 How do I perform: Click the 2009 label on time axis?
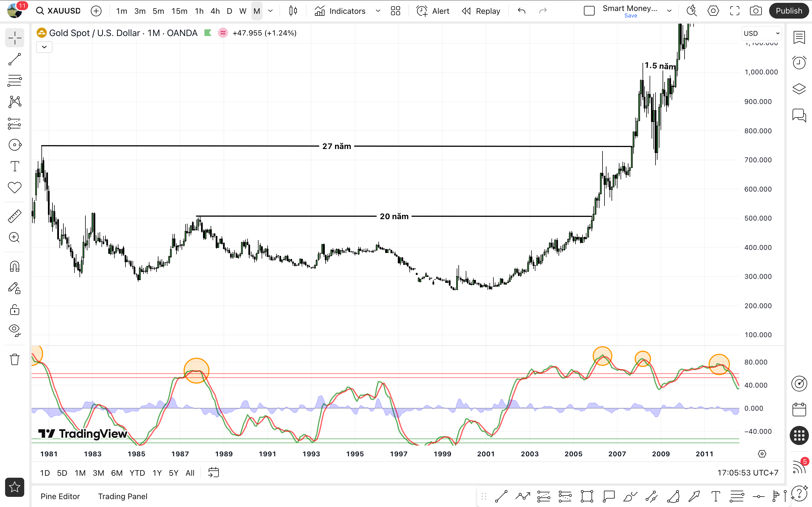[661, 454]
